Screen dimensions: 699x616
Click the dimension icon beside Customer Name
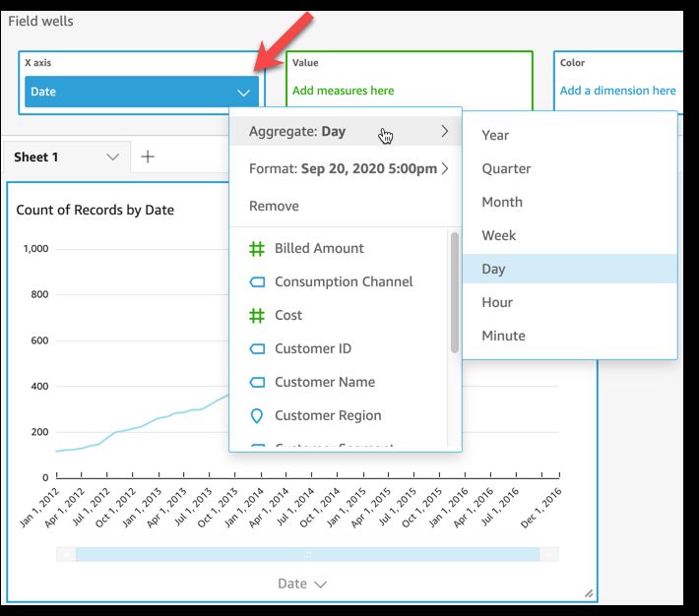click(x=257, y=383)
